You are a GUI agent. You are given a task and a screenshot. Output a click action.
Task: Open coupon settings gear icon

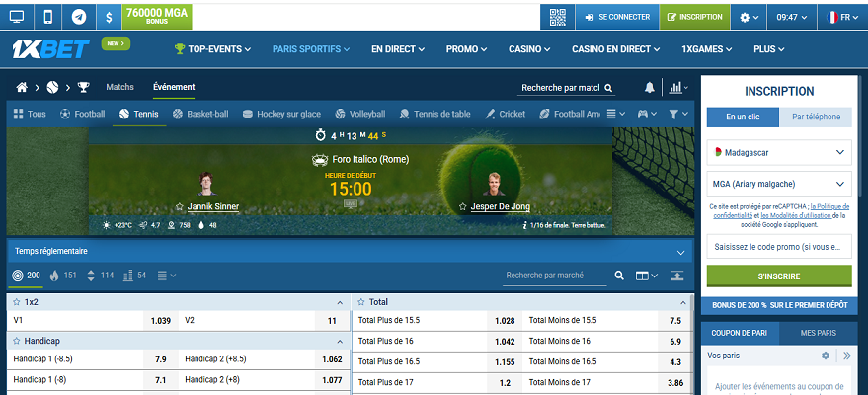826,355
